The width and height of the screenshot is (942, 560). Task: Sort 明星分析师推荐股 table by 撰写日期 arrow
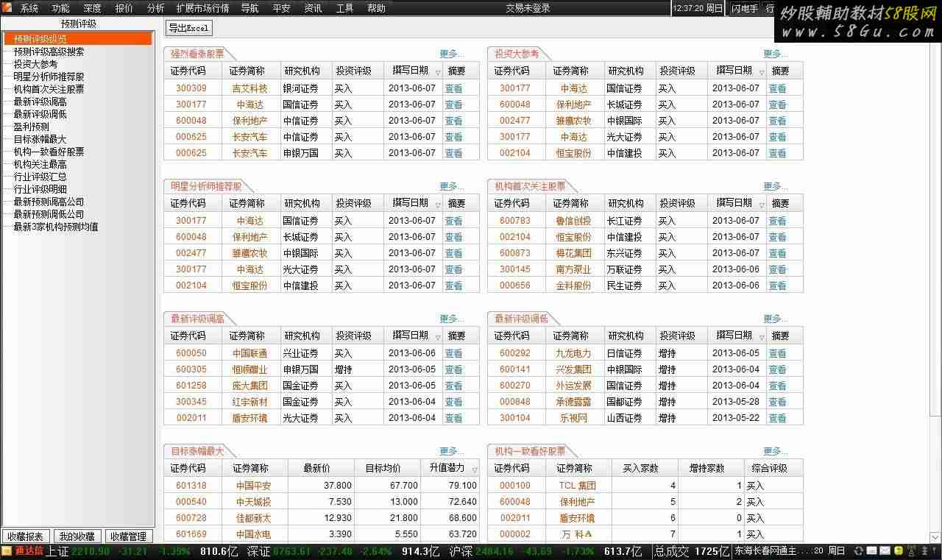tap(438, 205)
